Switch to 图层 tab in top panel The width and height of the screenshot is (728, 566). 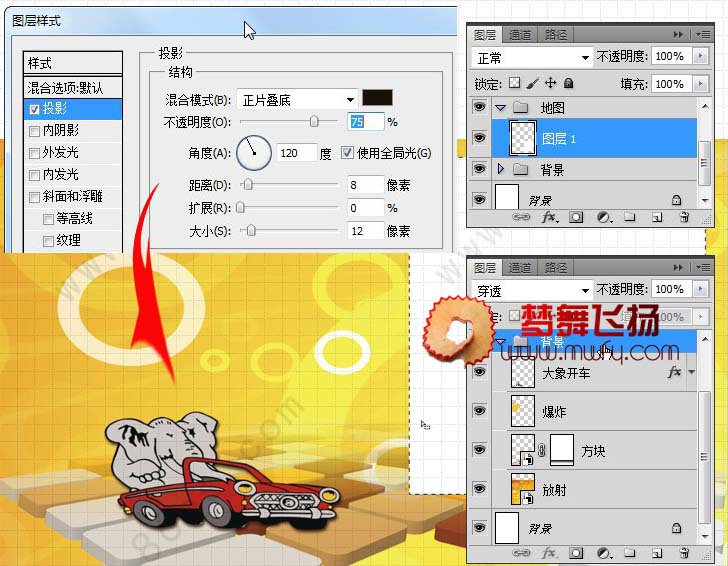(485, 35)
